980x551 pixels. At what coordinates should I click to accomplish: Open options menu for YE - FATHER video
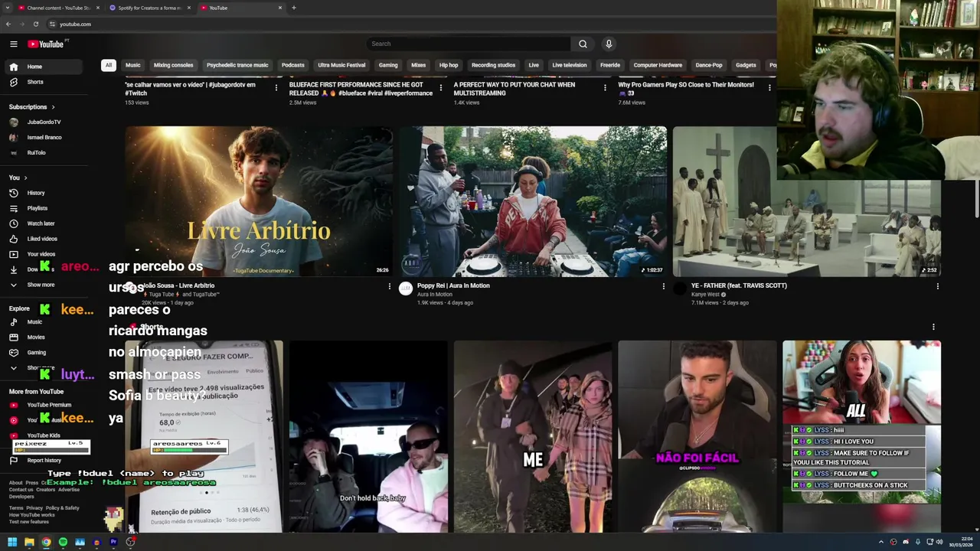point(937,286)
